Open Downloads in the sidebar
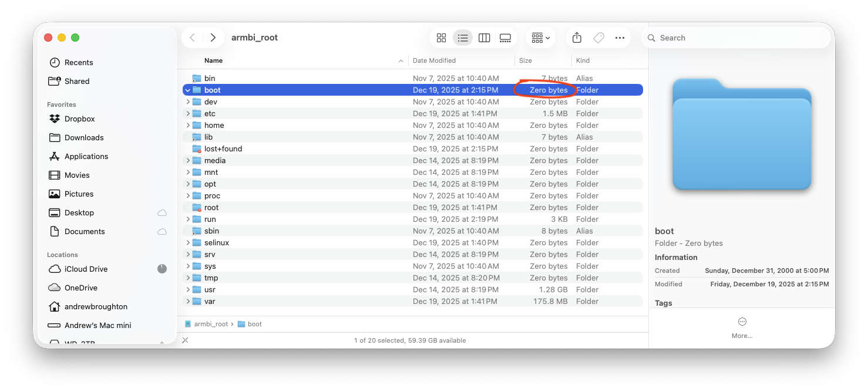 (x=84, y=137)
